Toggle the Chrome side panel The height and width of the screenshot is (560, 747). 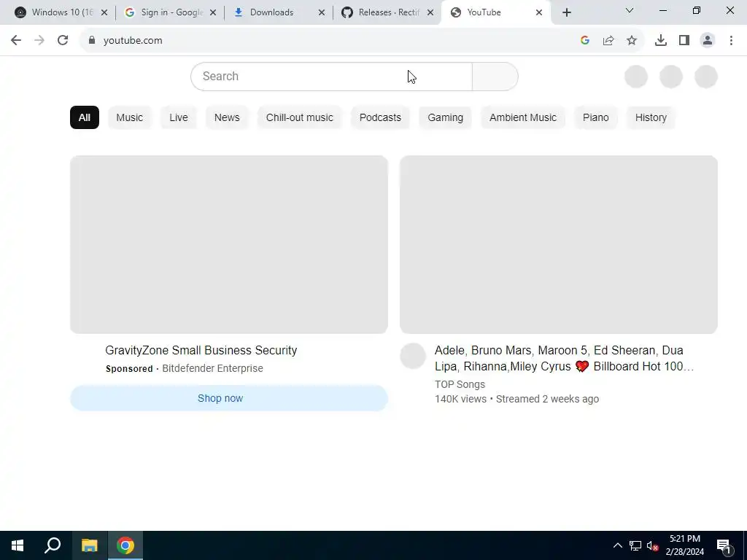[684, 41]
